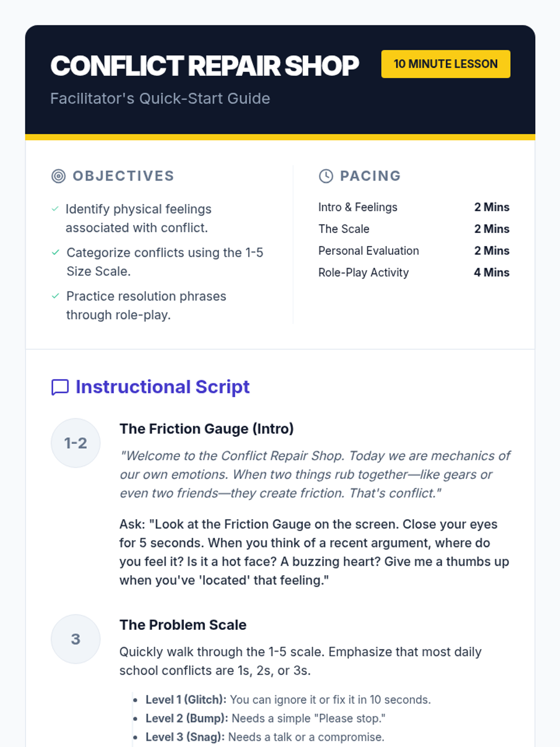Select the 'Role-Play Activity' pacing row
The height and width of the screenshot is (747, 560).
(413, 273)
